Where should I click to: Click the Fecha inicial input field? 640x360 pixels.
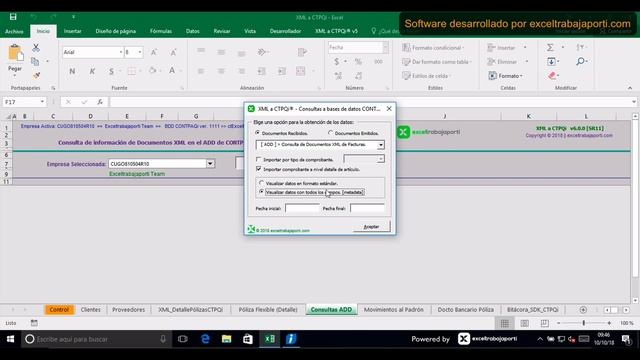point(302,208)
